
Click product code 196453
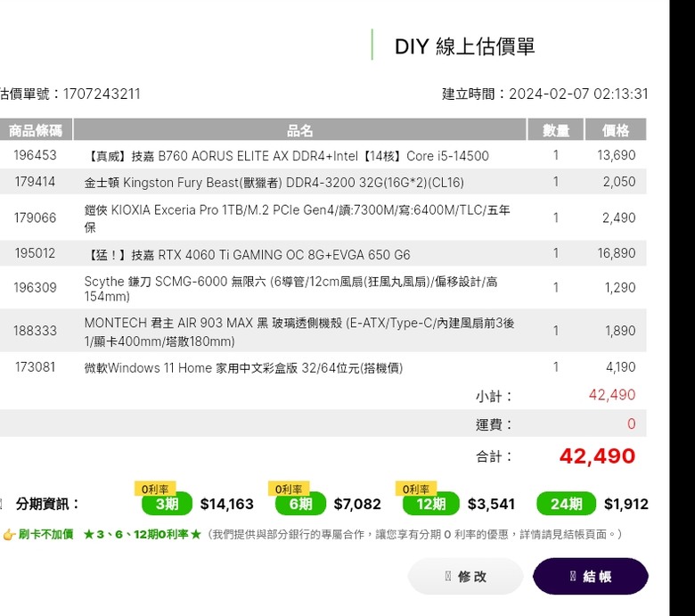[35, 155]
